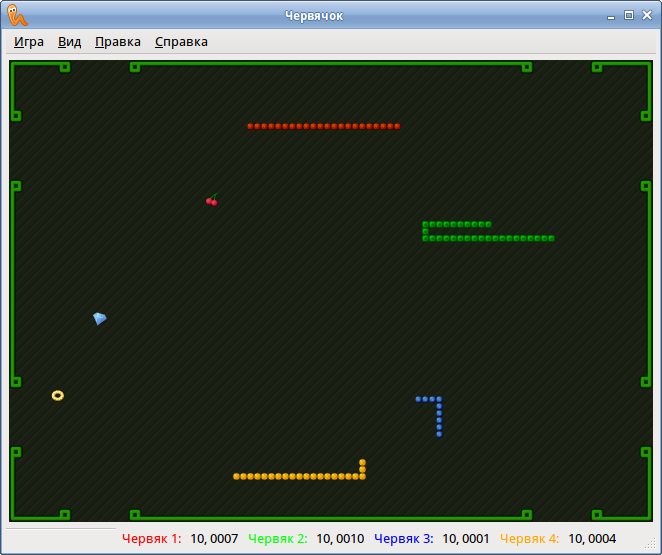
Task: Select the Червяк 2 score label
Action: tap(278, 539)
